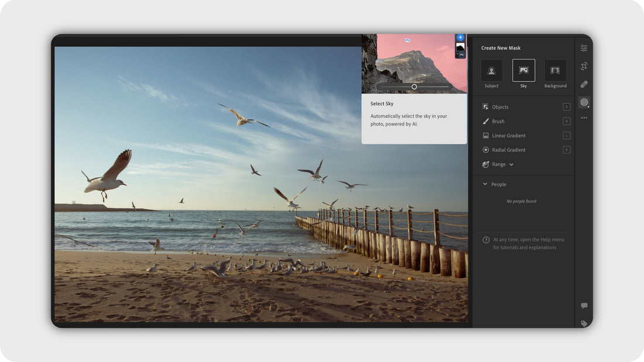Viewport: 644px width, 362px height.
Task: Select the Crop tool
Action: (584, 66)
